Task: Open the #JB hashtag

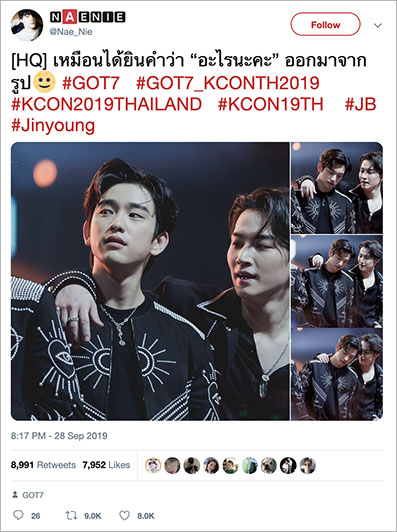Action: coord(361,104)
